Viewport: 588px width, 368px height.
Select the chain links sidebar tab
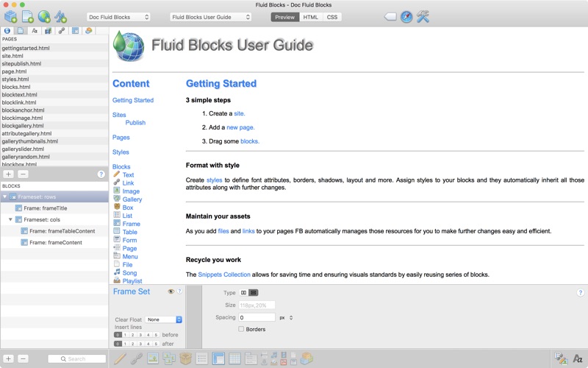click(62, 31)
